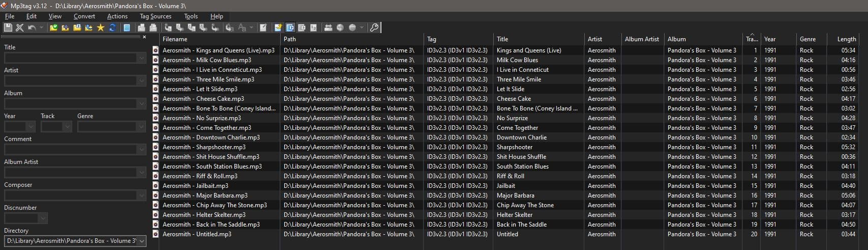Click into the Track input field
The width and height of the screenshot is (868, 250).
[52, 126]
